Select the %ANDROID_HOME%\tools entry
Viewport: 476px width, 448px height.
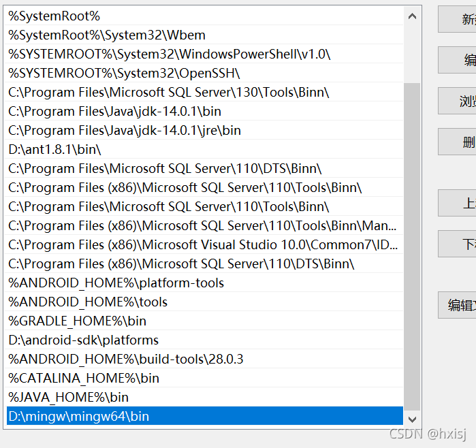(204, 302)
